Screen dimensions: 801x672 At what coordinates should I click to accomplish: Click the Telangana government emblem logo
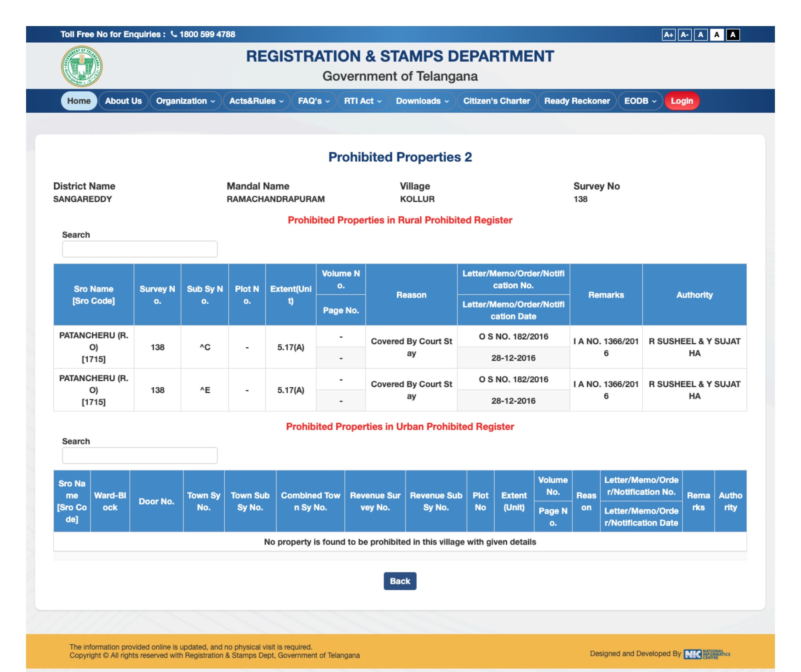point(82,66)
